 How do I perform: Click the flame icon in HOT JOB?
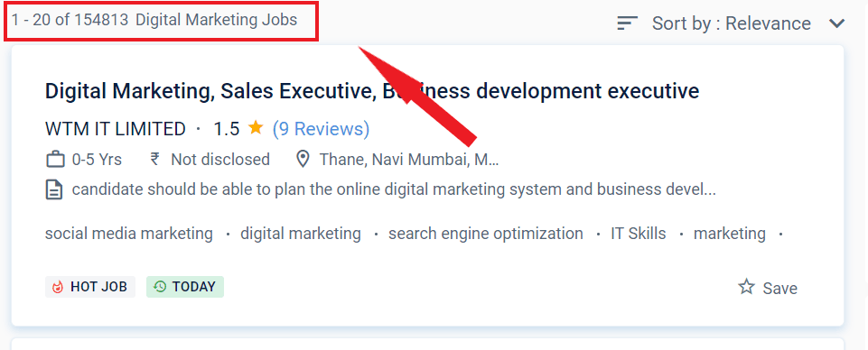(x=58, y=287)
